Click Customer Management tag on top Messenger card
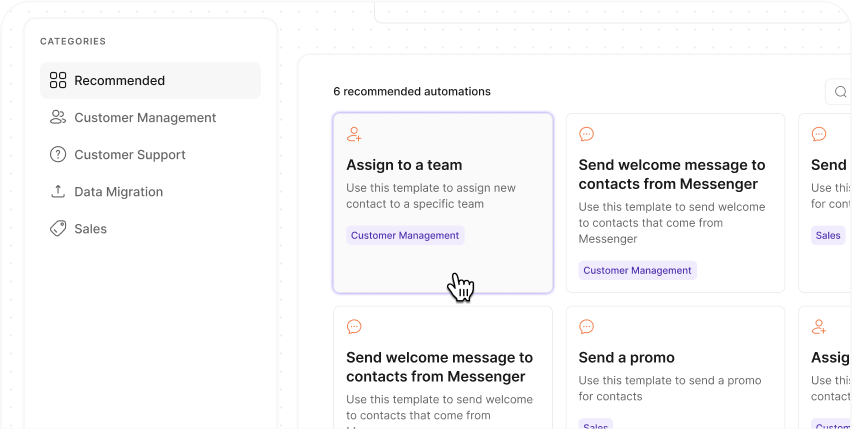 [637, 270]
